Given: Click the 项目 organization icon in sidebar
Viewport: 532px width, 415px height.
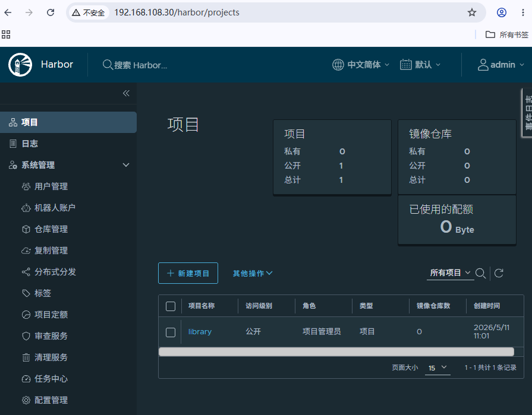Looking at the screenshot, I should pyautogui.click(x=13, y=122).
